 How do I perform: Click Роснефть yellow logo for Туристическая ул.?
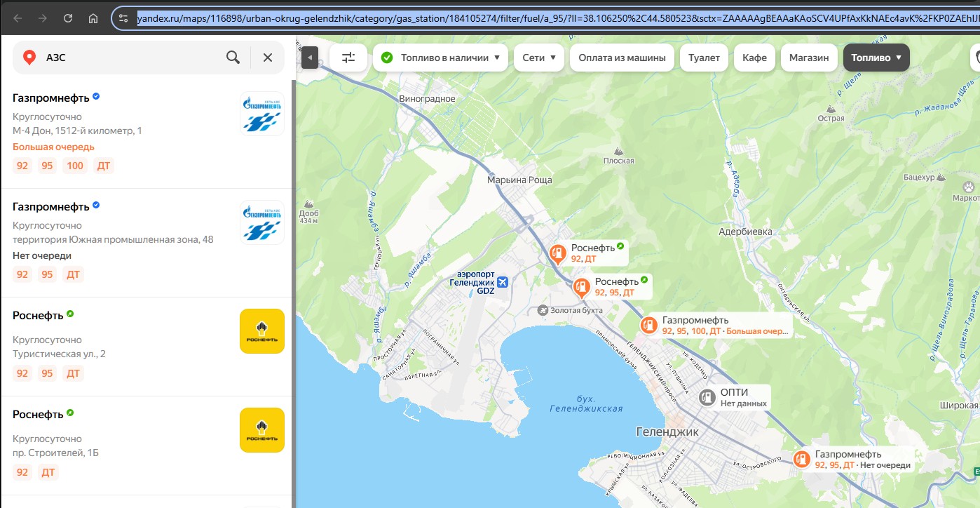pyautogui.click(x=262, y=331)
